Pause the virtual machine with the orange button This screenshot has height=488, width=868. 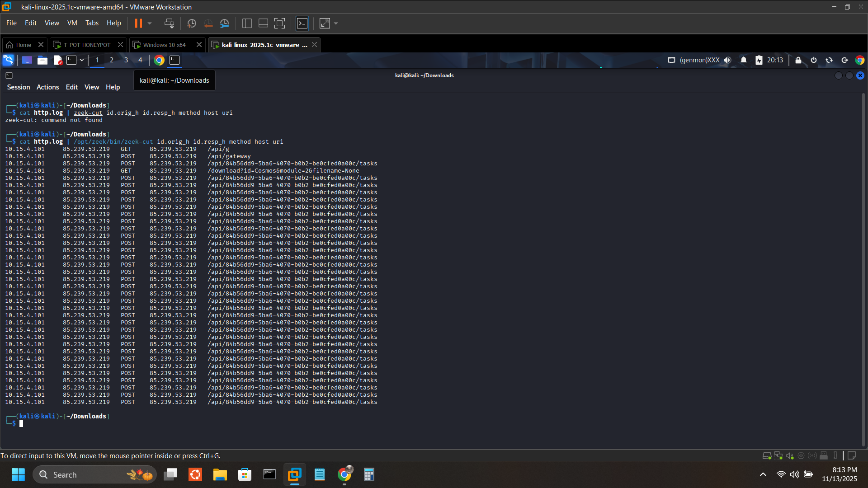tap(138, 23)
